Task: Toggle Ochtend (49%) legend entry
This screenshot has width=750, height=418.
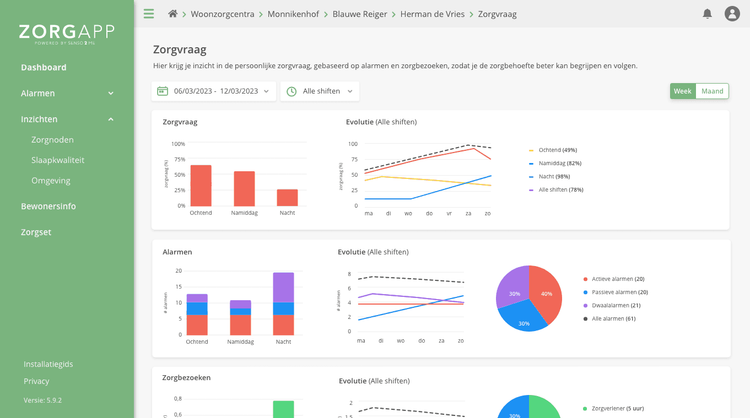Action: (x=552, y=150)
